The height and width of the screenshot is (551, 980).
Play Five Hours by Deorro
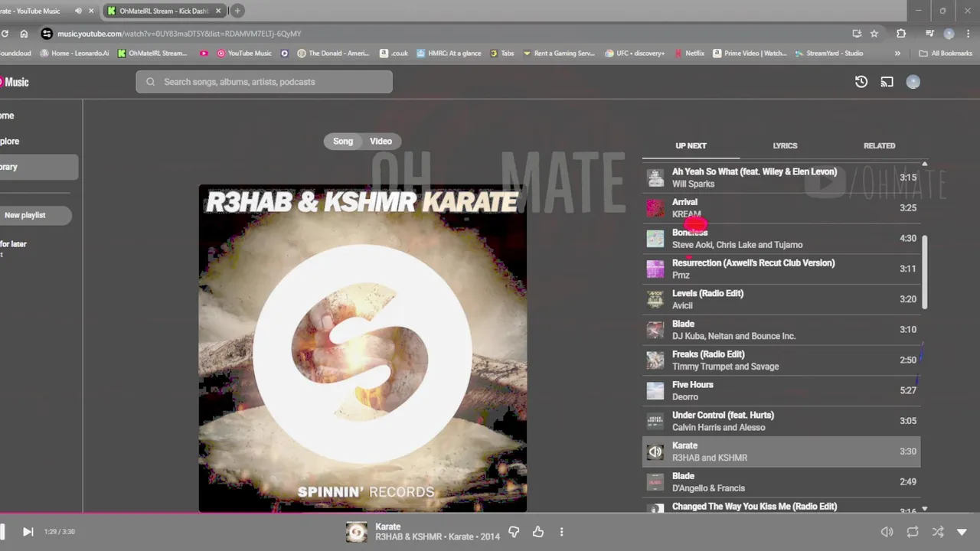[x=781, y=390]
